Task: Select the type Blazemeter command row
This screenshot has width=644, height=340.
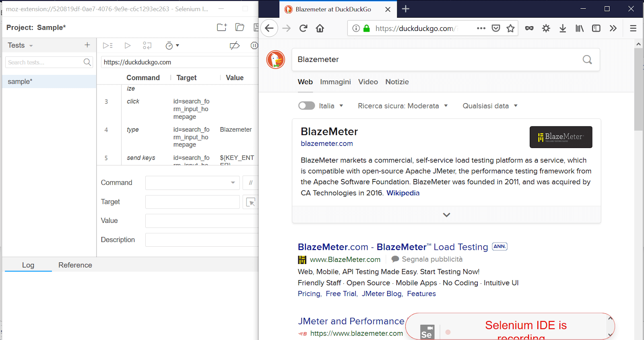Action: [178, 137]
